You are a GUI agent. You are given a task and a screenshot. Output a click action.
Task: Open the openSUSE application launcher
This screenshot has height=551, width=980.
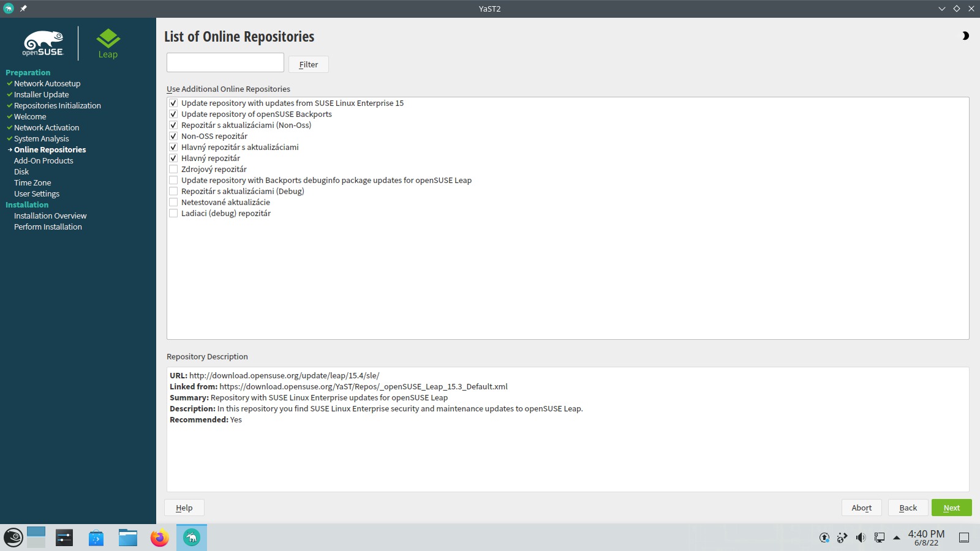(13, 538)
